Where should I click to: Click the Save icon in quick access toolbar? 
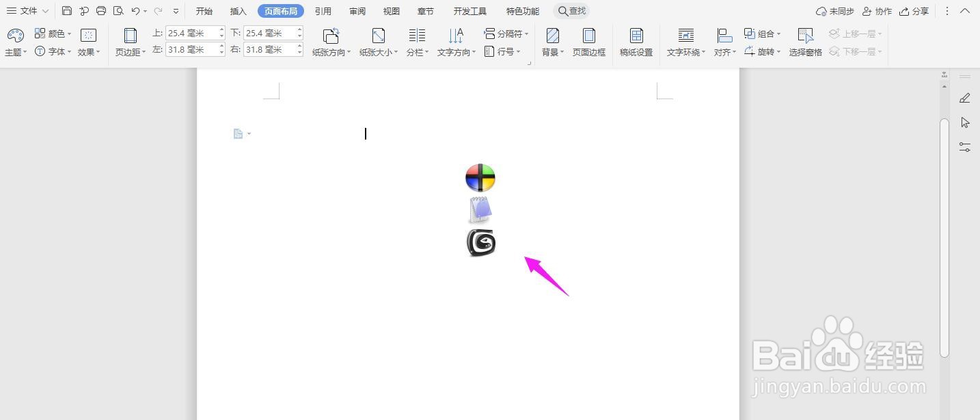click(x=66, y=11)
